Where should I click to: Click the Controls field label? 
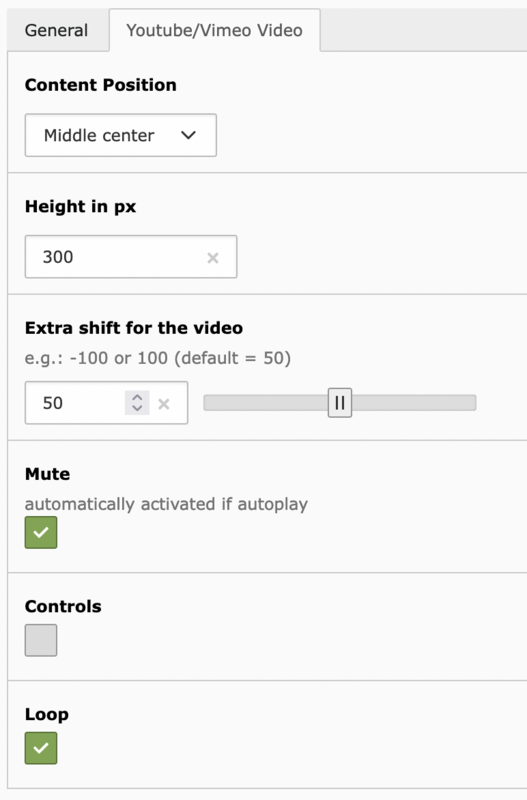[63, 606]
